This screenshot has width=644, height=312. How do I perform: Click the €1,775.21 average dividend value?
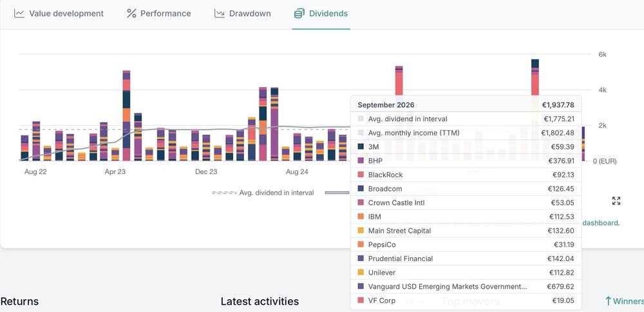click(558, 119)
